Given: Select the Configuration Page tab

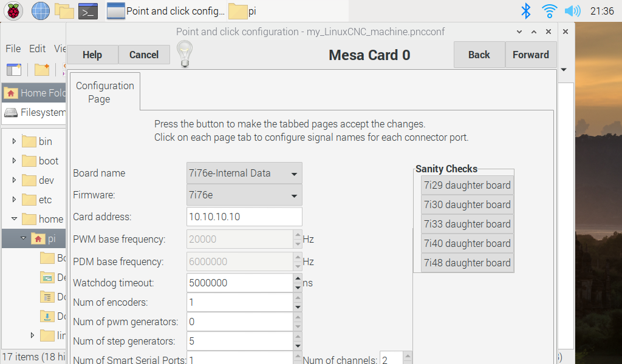Looking at the screenshot, I should coord(105,92).
